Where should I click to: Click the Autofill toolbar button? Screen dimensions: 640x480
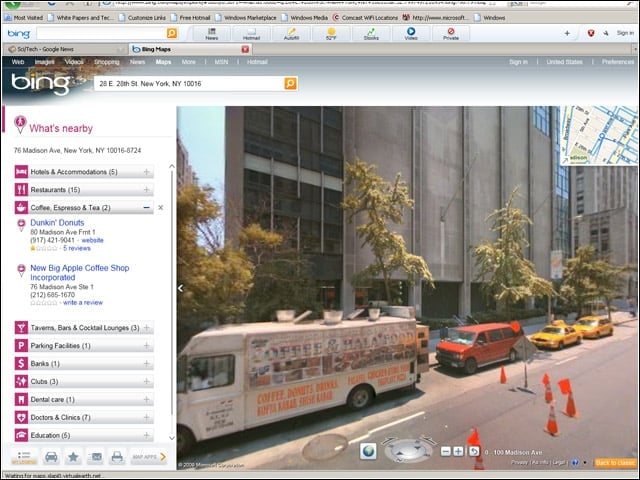coord(291,34)
